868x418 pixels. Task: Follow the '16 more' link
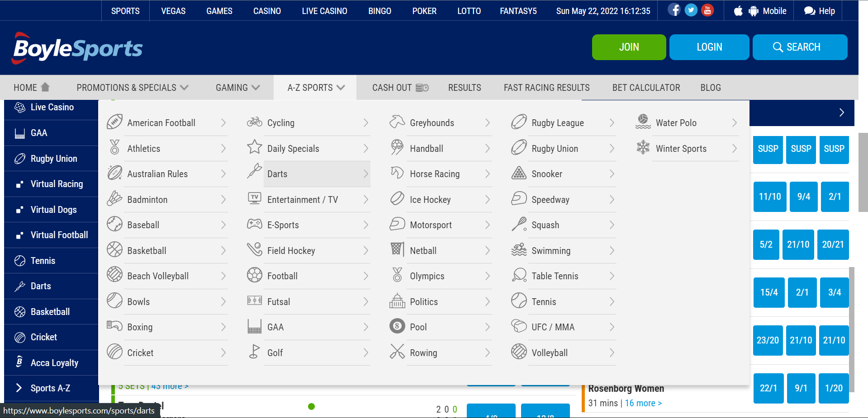tap(643, 403)
